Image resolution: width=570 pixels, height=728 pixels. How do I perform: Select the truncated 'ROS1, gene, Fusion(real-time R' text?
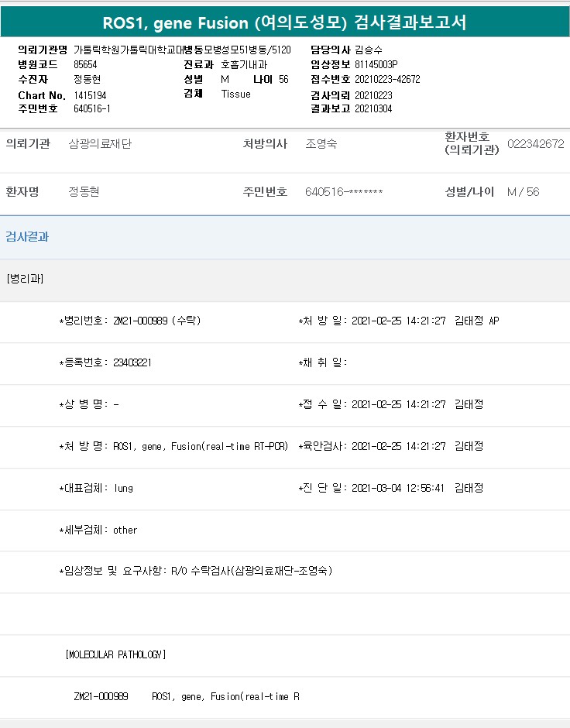pos(225,696)
